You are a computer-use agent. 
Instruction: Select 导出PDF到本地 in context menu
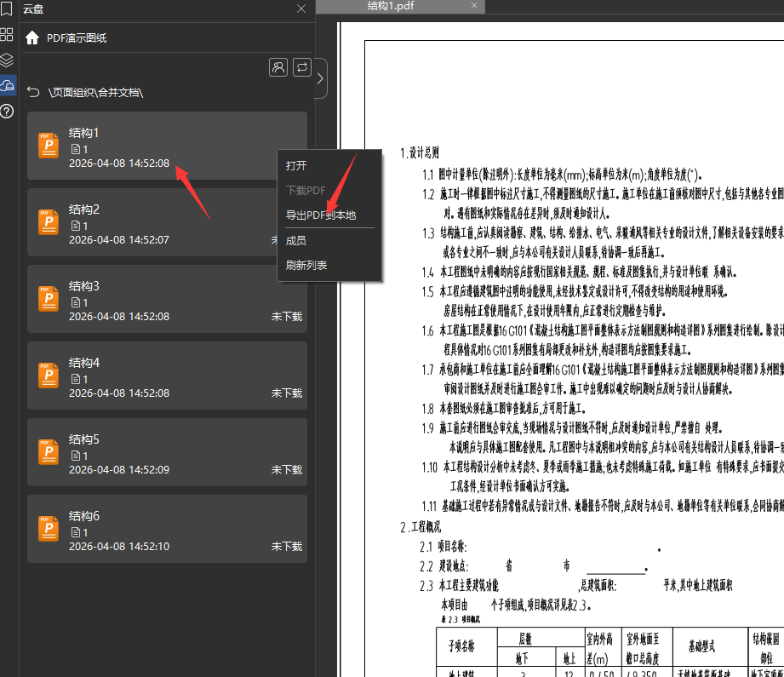coord(320,215)
